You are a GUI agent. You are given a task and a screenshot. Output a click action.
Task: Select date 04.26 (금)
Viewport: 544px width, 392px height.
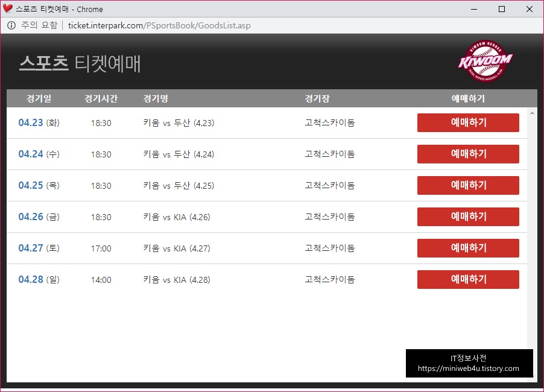39,217
